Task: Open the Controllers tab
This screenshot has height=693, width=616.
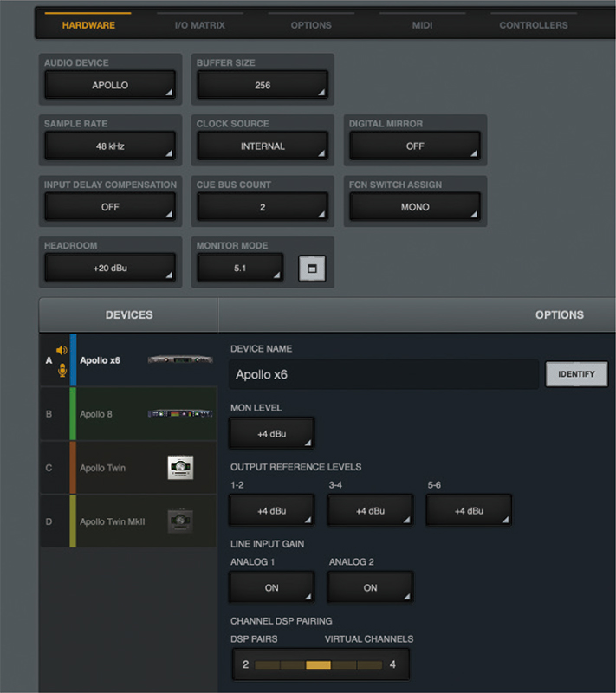Action: (534, 25)
